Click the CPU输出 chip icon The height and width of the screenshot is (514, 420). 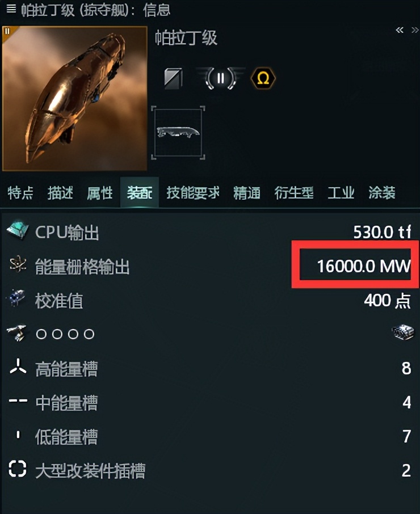(x=18, y=231)
